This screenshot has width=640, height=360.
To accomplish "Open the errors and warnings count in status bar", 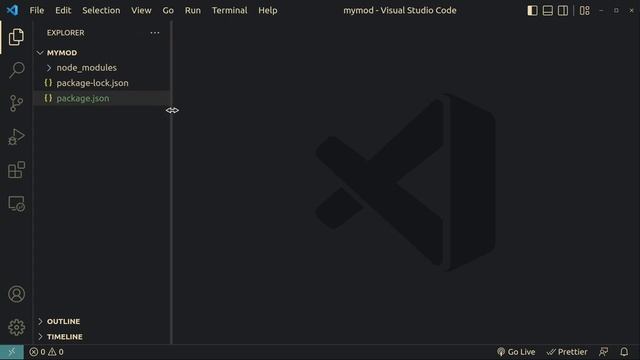I will (x=46, y=352).
